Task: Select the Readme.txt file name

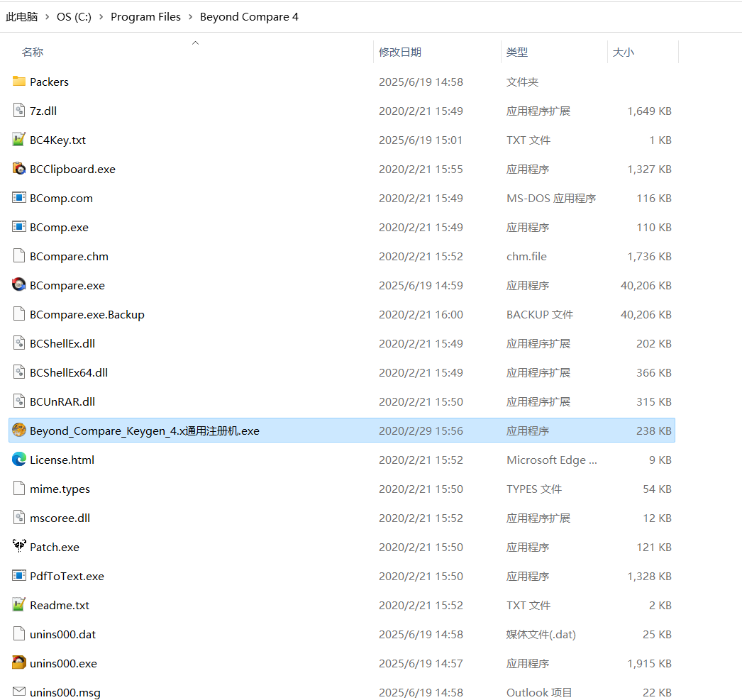Action: pos(60,606)
